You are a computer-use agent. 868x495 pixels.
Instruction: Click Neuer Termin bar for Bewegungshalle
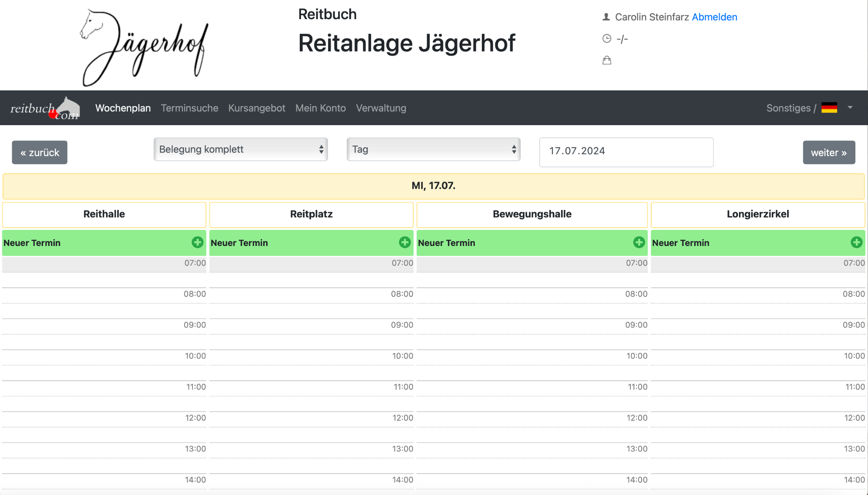click(532, 243)
